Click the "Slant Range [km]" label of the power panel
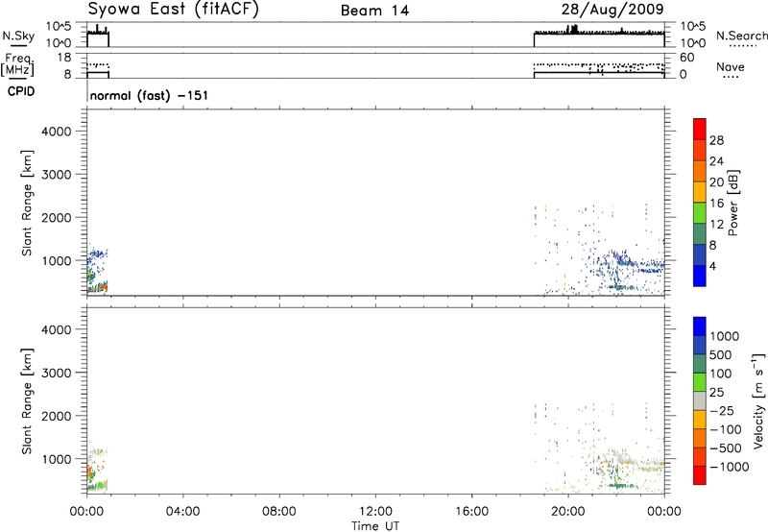The image size is (768, 532). coord(27,203)
